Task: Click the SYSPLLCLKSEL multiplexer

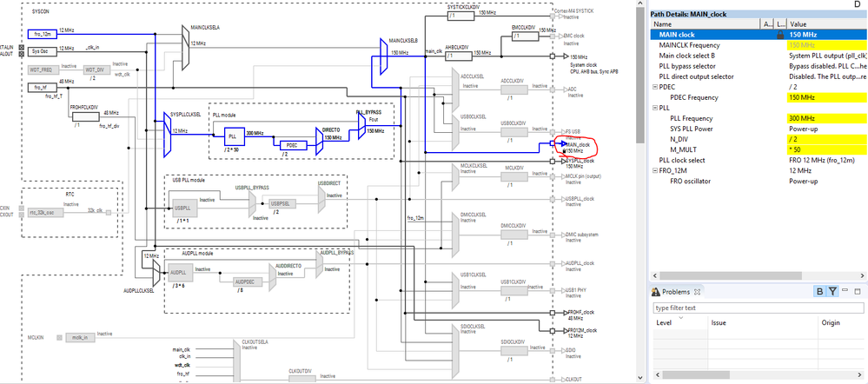Action: pyautogui.click(x=168, y=135)
